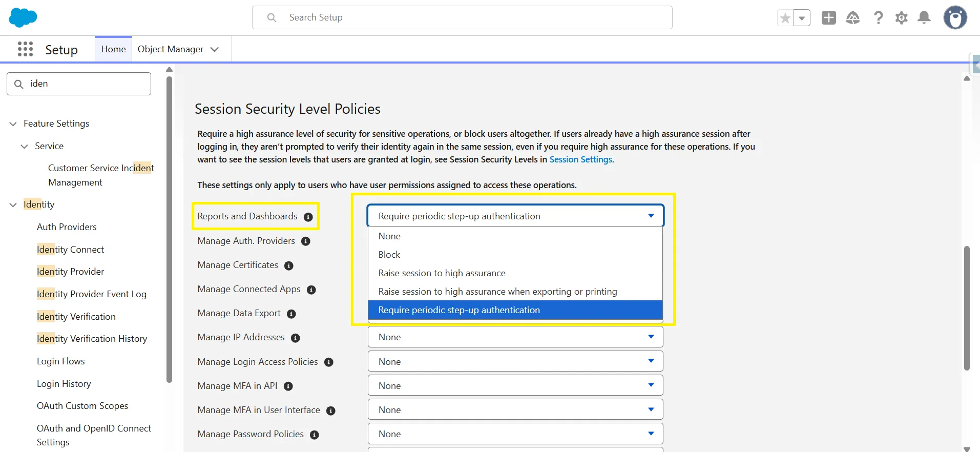Screen dimensions: 980x452
Task: Choose Require periodic step-up authentication option
Action: (x=515, y=310)
